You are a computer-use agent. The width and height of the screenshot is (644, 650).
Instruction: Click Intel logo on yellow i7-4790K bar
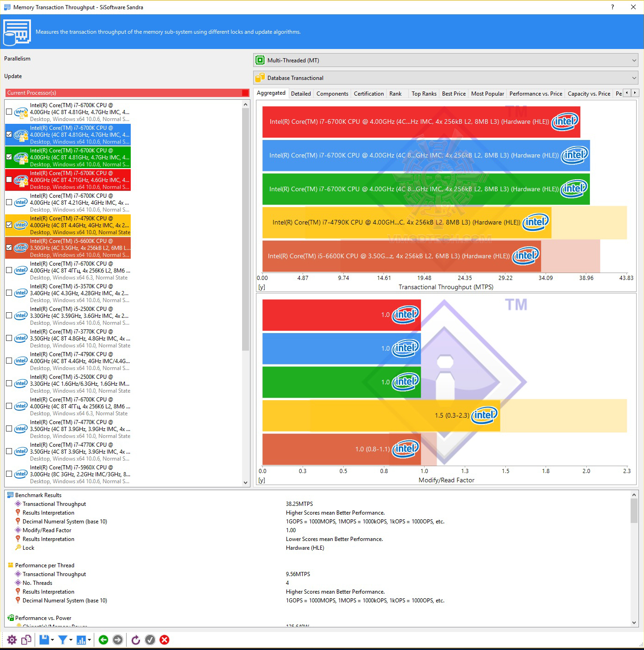pos(535,222)
